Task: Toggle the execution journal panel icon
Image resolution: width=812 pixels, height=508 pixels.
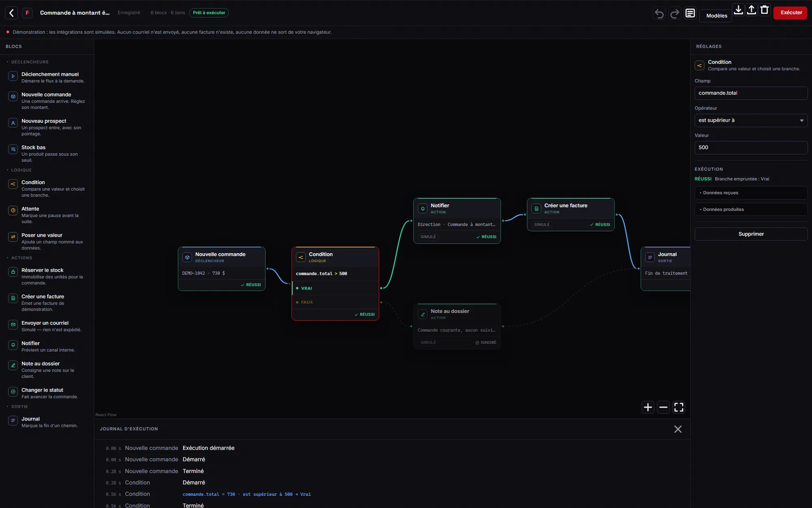Action: [690, 13]
